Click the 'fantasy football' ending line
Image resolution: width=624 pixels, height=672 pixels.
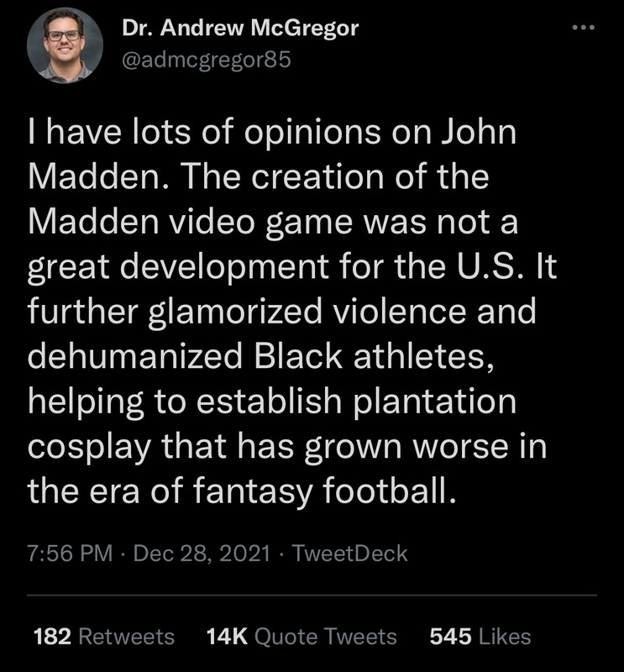(242, 491)
